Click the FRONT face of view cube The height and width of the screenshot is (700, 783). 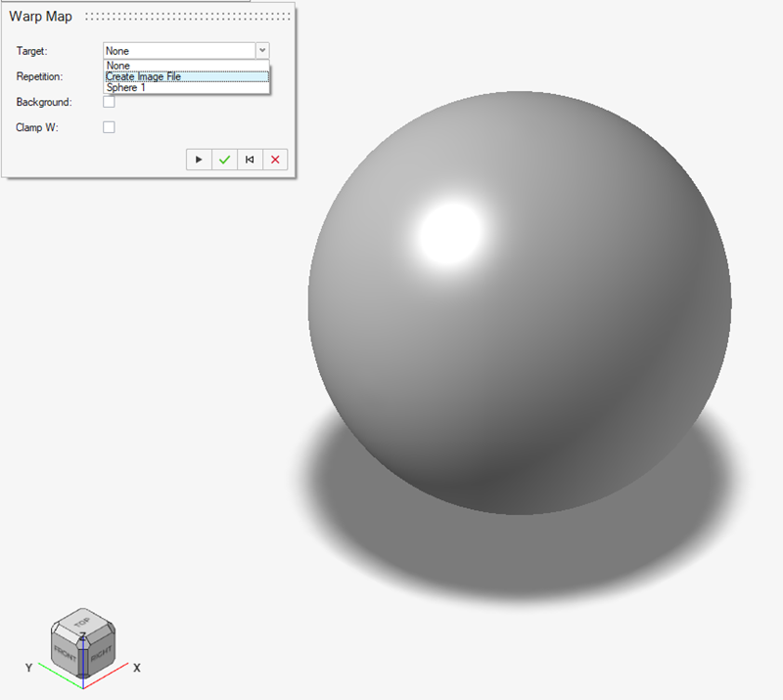click(66, 653)
